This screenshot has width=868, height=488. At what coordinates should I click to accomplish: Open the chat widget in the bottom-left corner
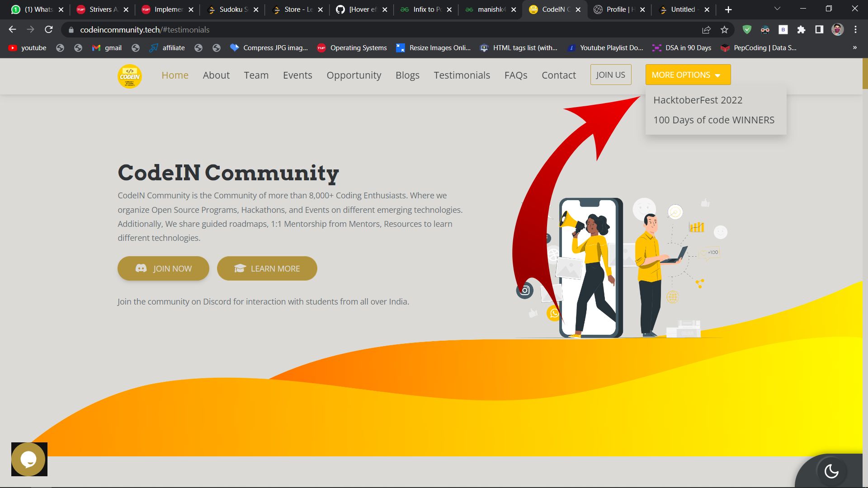29,459
